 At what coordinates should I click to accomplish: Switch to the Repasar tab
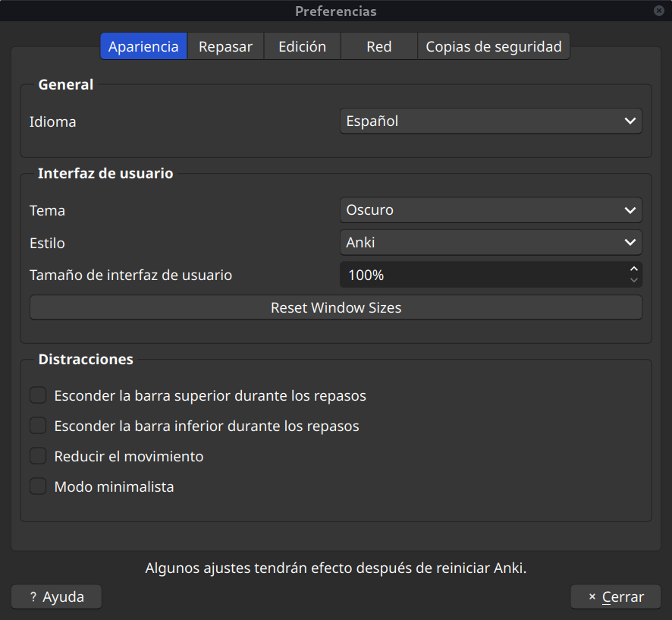225,46
